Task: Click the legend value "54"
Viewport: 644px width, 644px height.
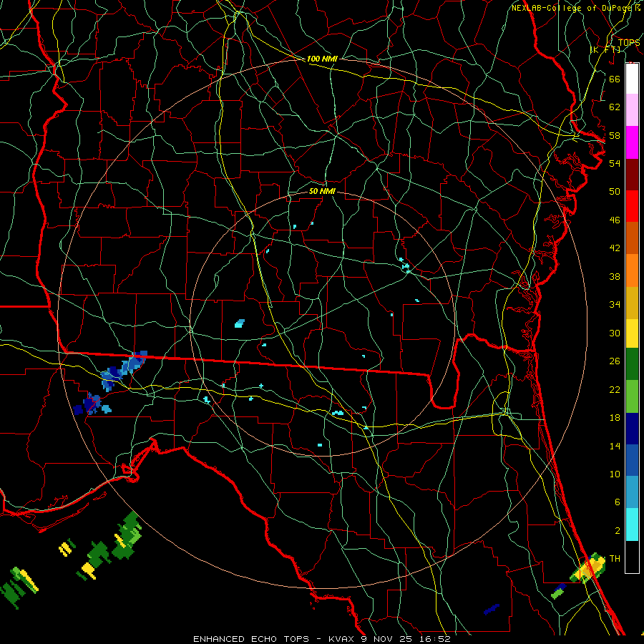Action: point(615,163)
